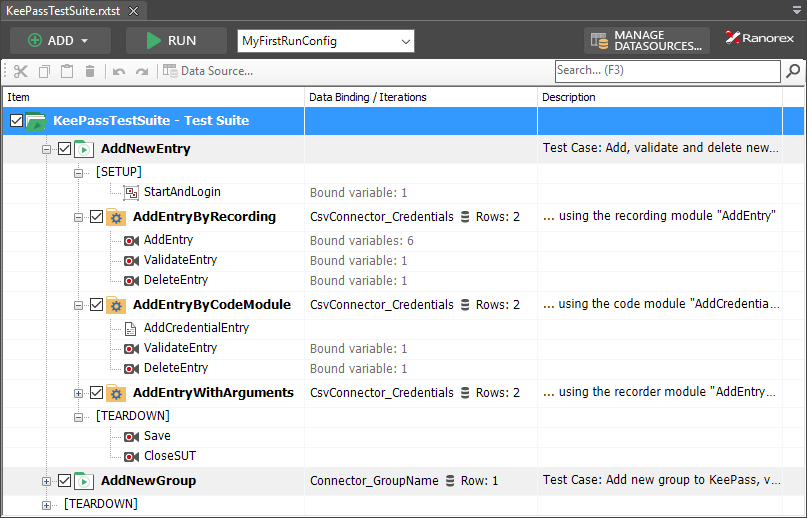Click the data rows icon beside AddNewGroup Row: 1
This screenshot has height=518, width=807.
tap(450, 481)
